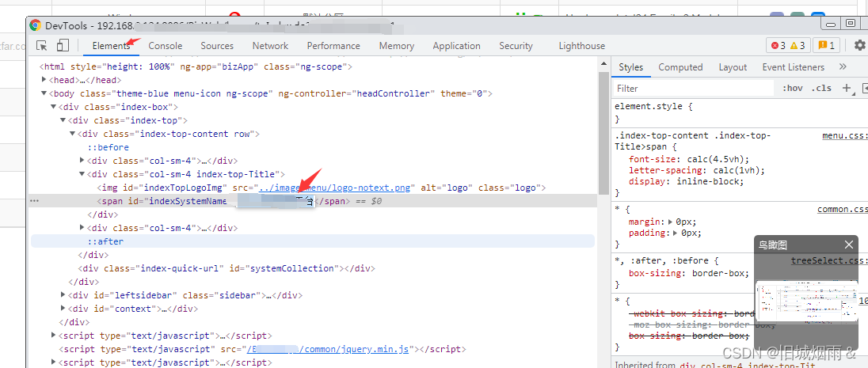This screenshot has width=868, height=368.
Task: Select the ::before pseudo-element row
Action: pyautogui.click(x=108, y=147)
